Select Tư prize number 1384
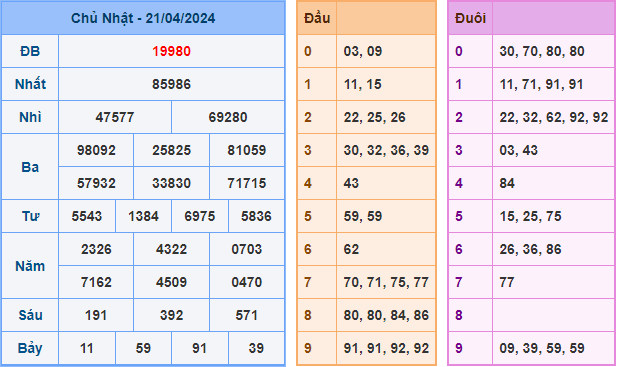Screen dimensions: 617x367 pos(144,216)
